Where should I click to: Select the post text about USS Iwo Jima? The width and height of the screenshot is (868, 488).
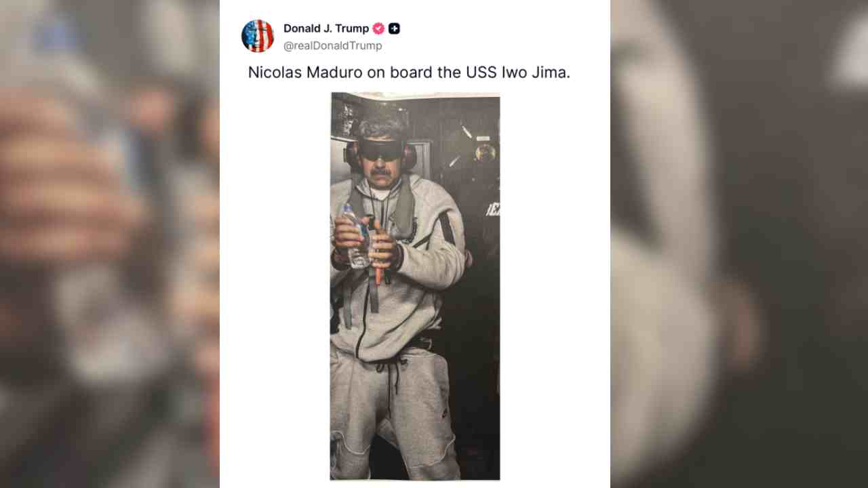coord(409,73)
